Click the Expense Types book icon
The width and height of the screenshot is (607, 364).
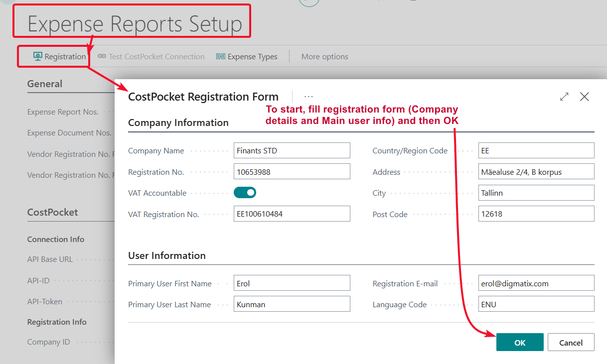(x=220, y=56)
